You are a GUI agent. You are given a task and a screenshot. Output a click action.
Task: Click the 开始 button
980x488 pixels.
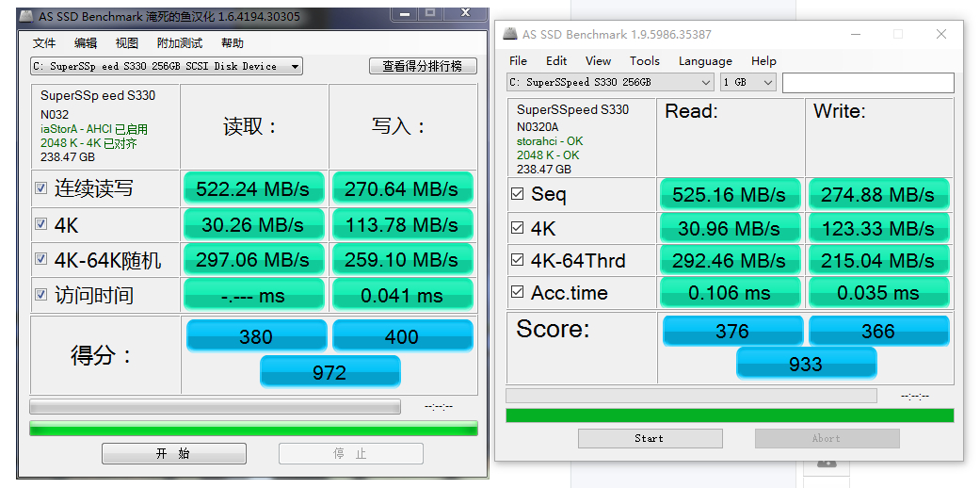[x=174, y=453]
